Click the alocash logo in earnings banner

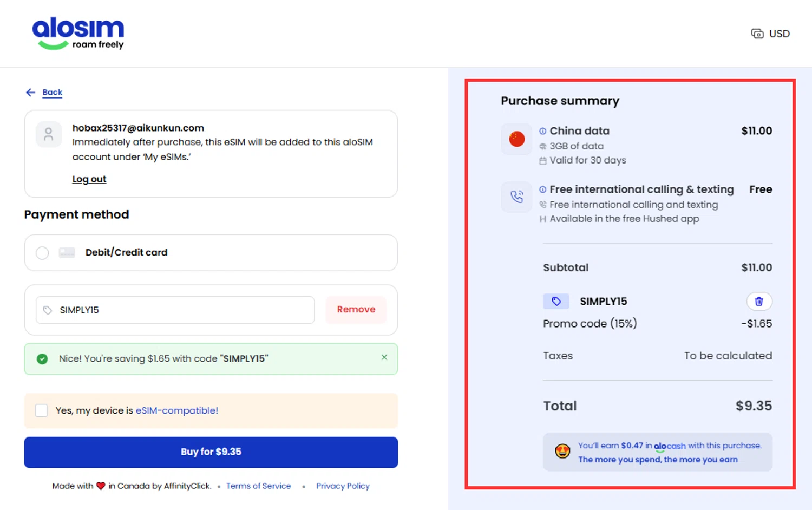click(670, 447)
